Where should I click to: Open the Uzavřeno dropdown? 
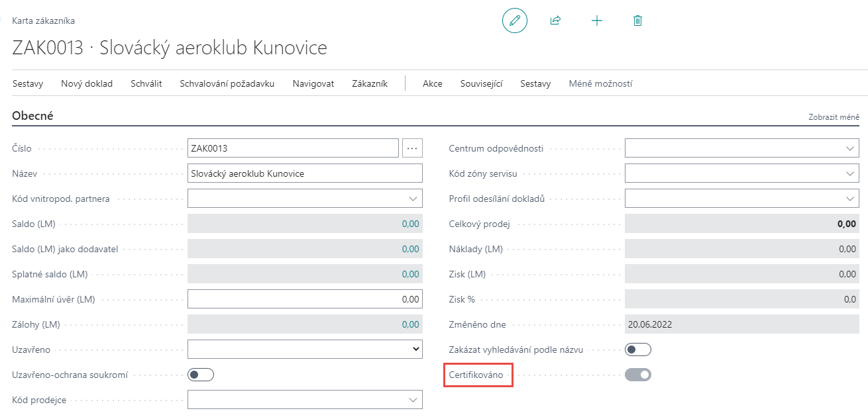pyautogui.click(x=415, y=349)
